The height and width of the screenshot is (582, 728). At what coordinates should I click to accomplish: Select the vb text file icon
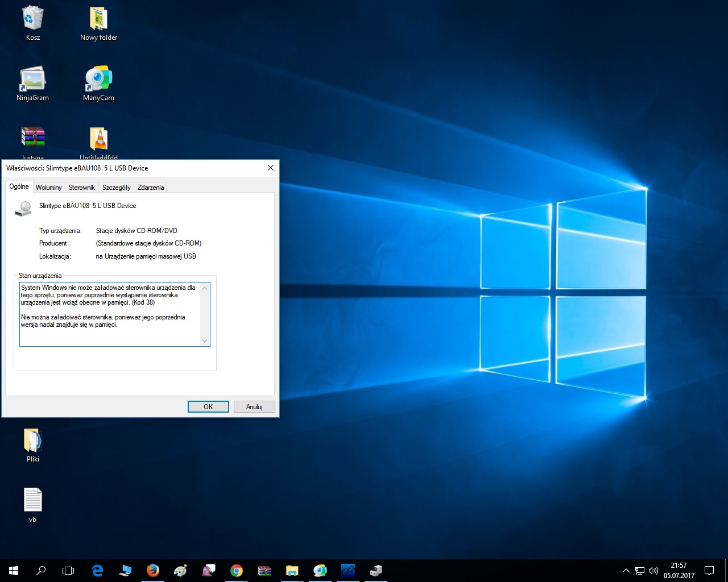(x=33, y=505)
